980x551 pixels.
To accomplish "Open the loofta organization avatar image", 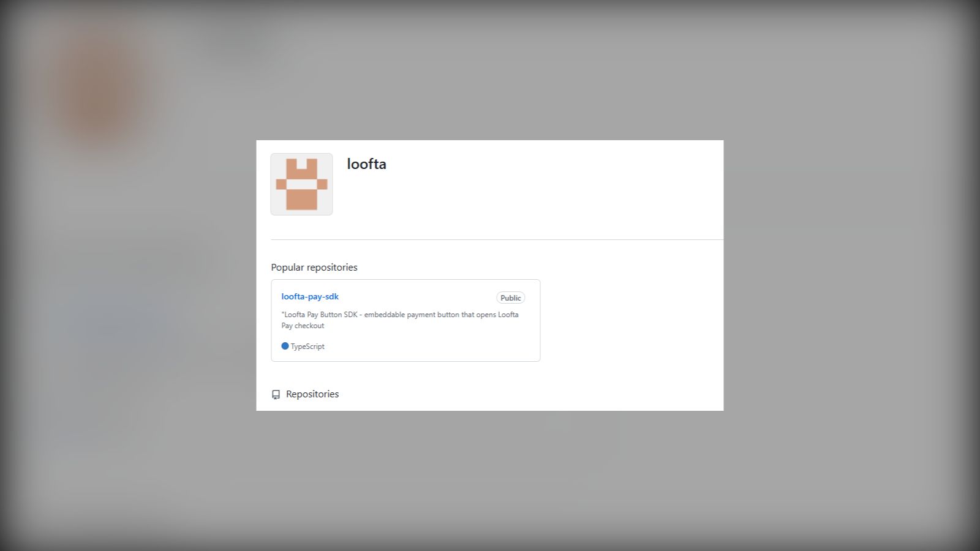I will tap(301, 184).
